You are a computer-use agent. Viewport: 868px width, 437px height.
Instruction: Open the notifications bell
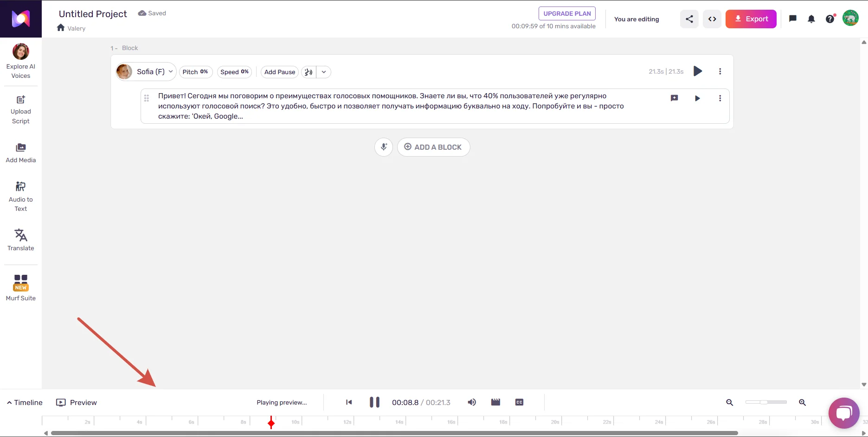(x=811, y=19)
